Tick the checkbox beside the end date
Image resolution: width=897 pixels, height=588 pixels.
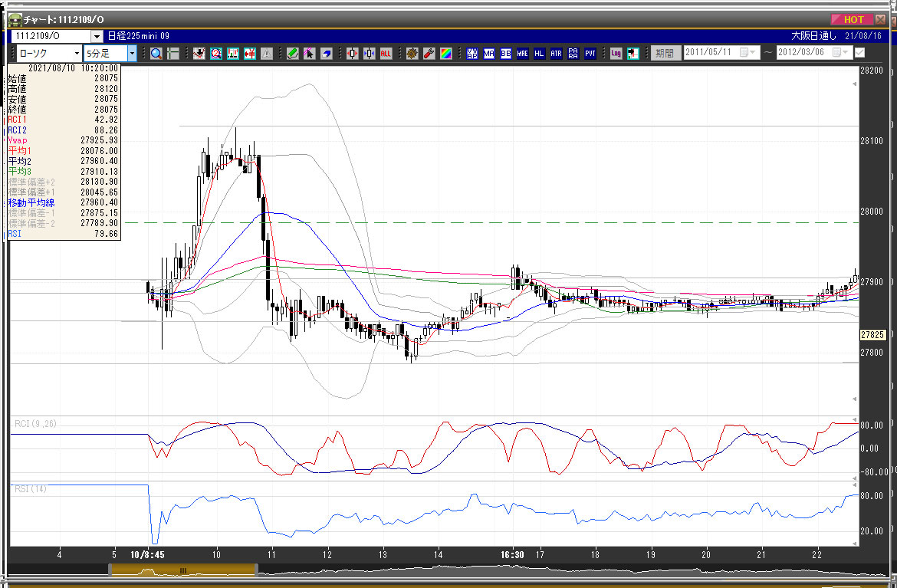coord(859,53)
